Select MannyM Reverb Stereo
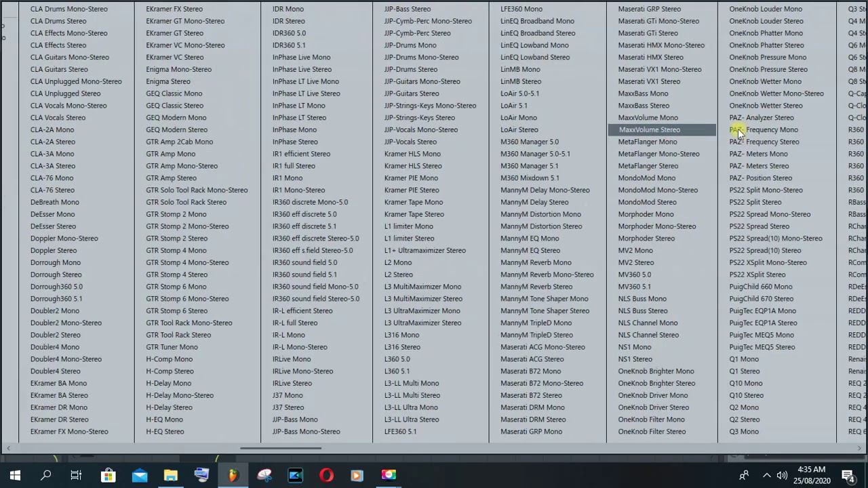Image resolution: width=868 pixels, height=488 pixels. [x=536, y=287]
